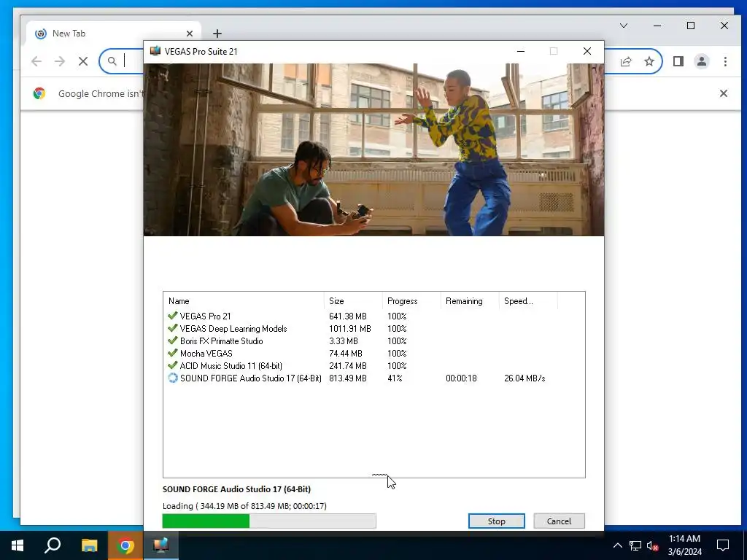Stop the SOUND FORGE download
The image size is (747, 560).
pos(496,521)
